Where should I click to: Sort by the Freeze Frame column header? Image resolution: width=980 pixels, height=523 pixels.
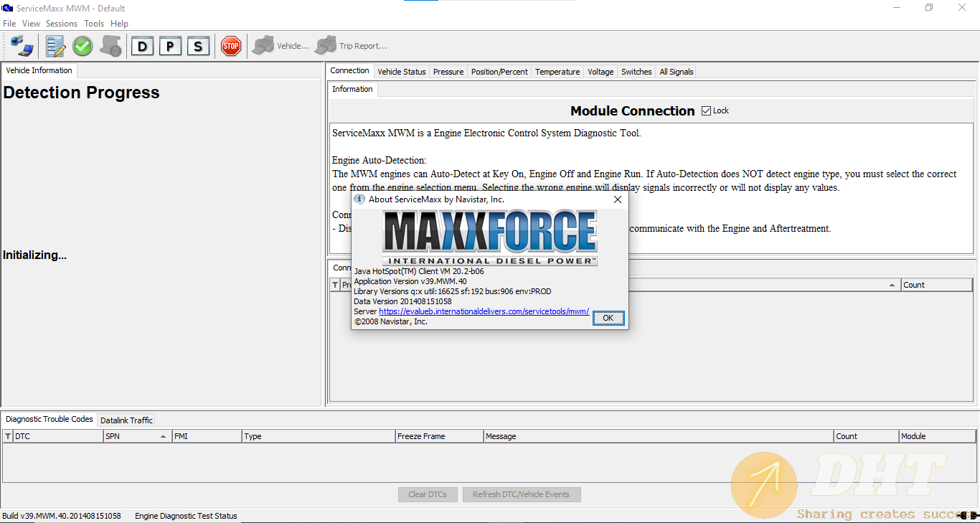pos(439,436)
